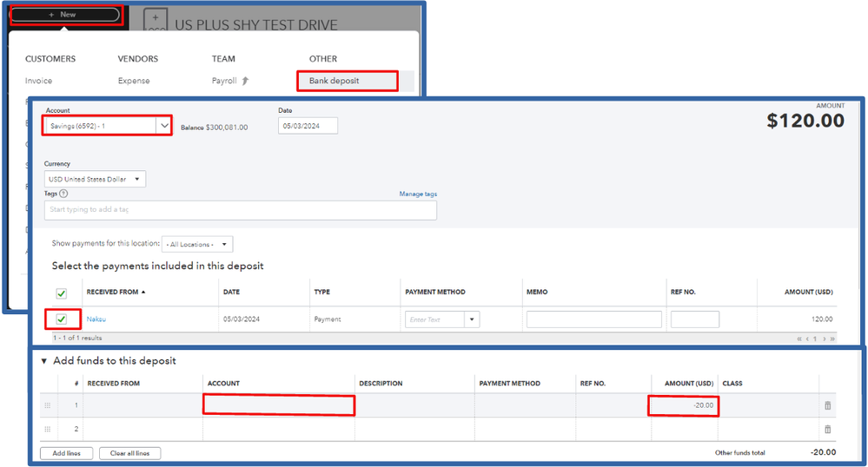The height and width of the screenshot is (467, 868).
Task: Click the Account cell in line 1
Action: [x=278, y=405]
